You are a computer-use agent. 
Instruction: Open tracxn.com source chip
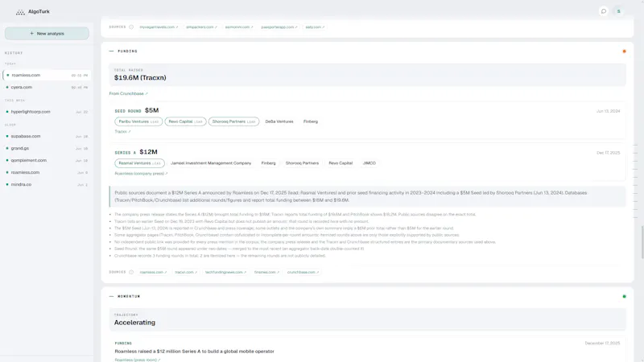coord(186,272)
